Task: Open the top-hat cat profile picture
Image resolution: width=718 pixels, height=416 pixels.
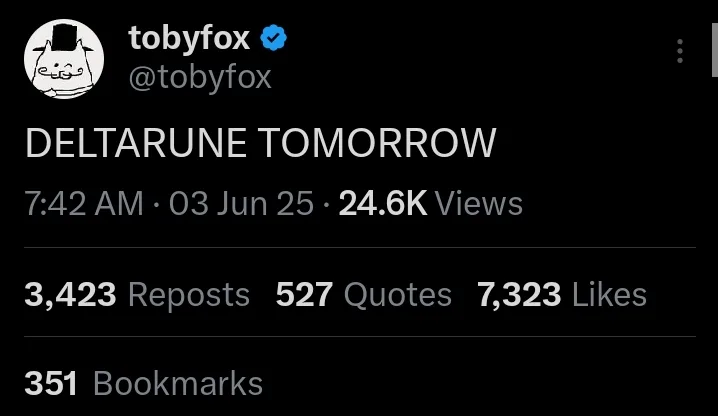Action: [64, 59]
